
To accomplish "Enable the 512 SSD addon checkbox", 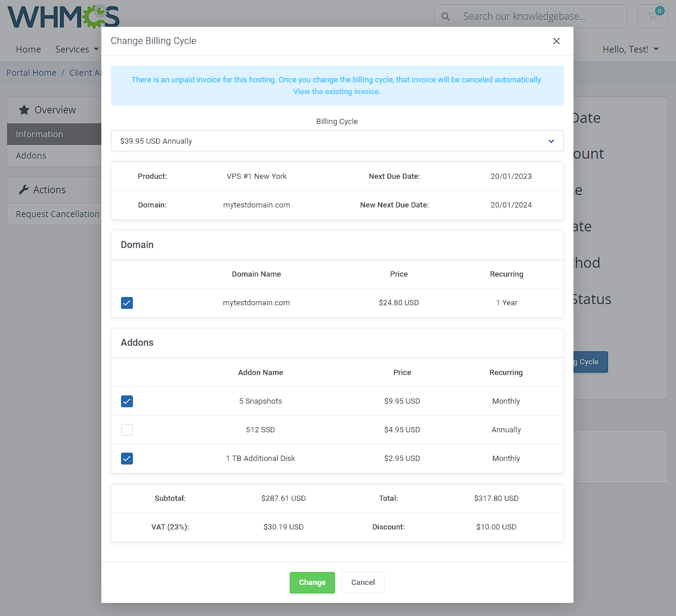I will click(x=127, y=430).
